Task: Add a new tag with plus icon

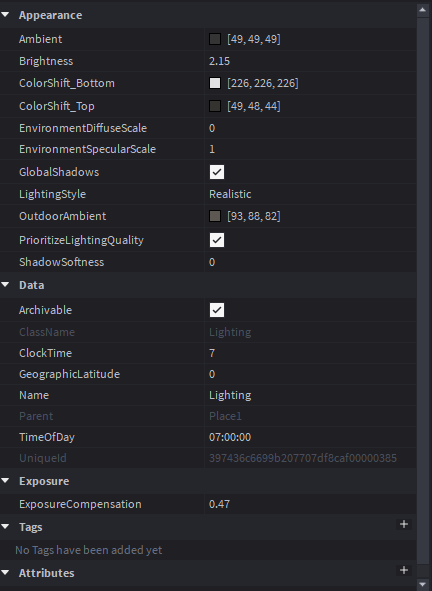Action: (404, 524)
